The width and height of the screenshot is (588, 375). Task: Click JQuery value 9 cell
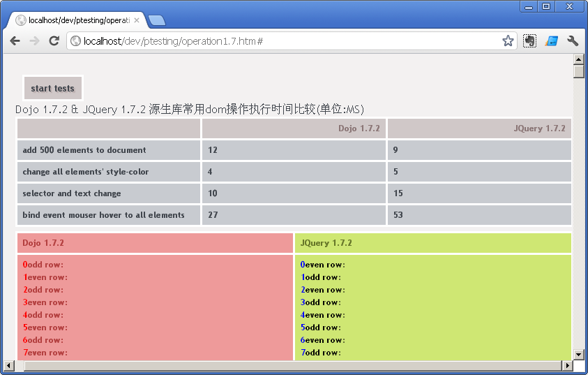(479, 150)
